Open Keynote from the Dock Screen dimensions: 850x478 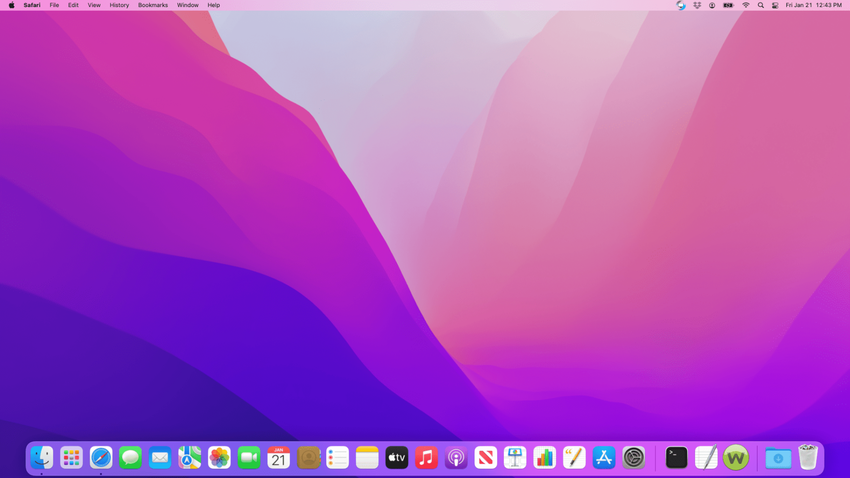(x=515, y=457)
